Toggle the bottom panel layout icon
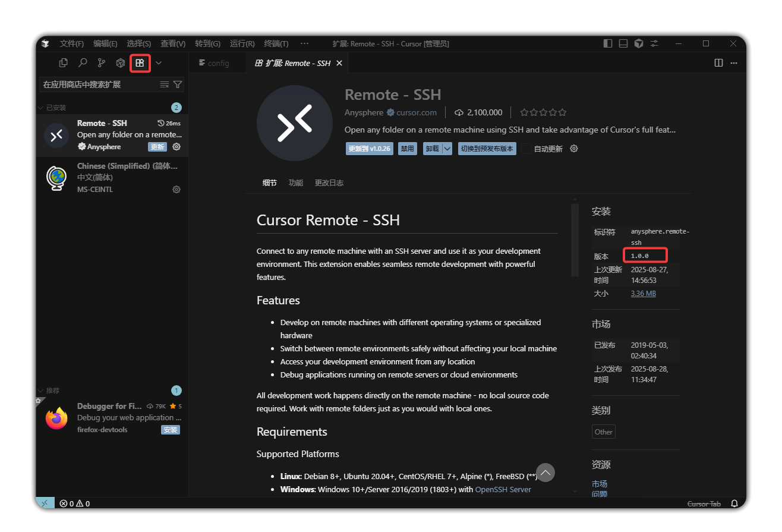Screen dimensions: 782x532 coord(623,43)
